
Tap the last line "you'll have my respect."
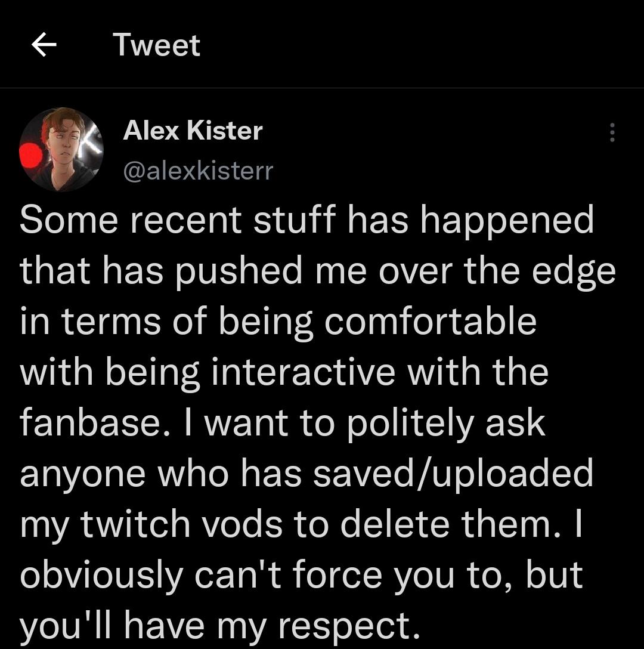(216, 625)
